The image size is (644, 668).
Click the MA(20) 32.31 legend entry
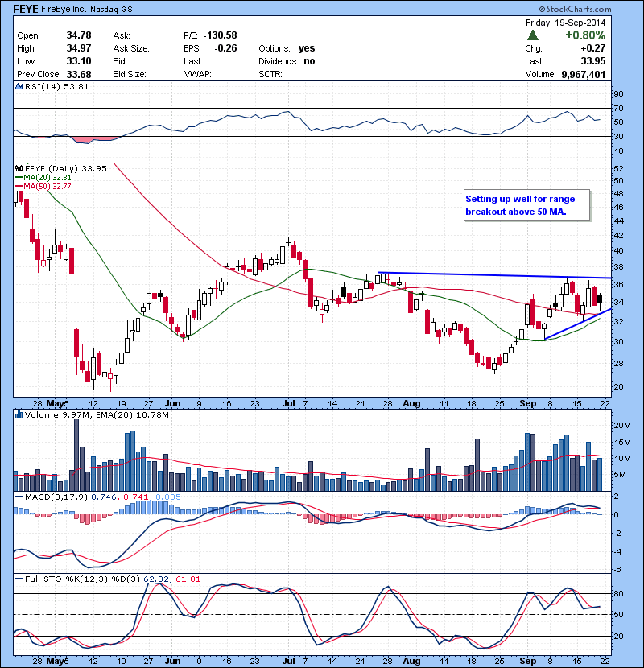43,177
